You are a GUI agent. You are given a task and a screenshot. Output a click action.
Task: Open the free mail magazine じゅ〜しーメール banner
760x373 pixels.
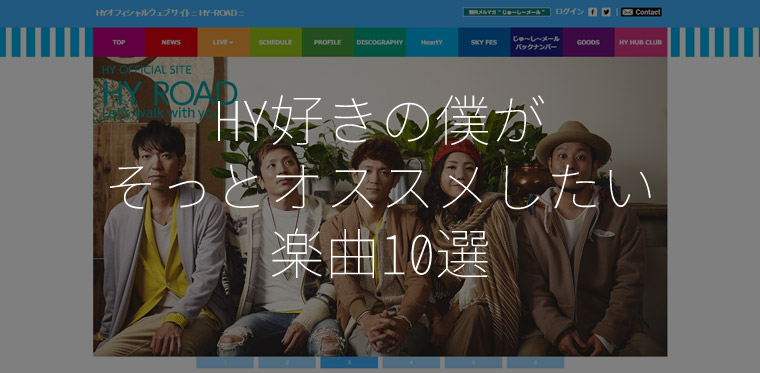coord(507,12)
